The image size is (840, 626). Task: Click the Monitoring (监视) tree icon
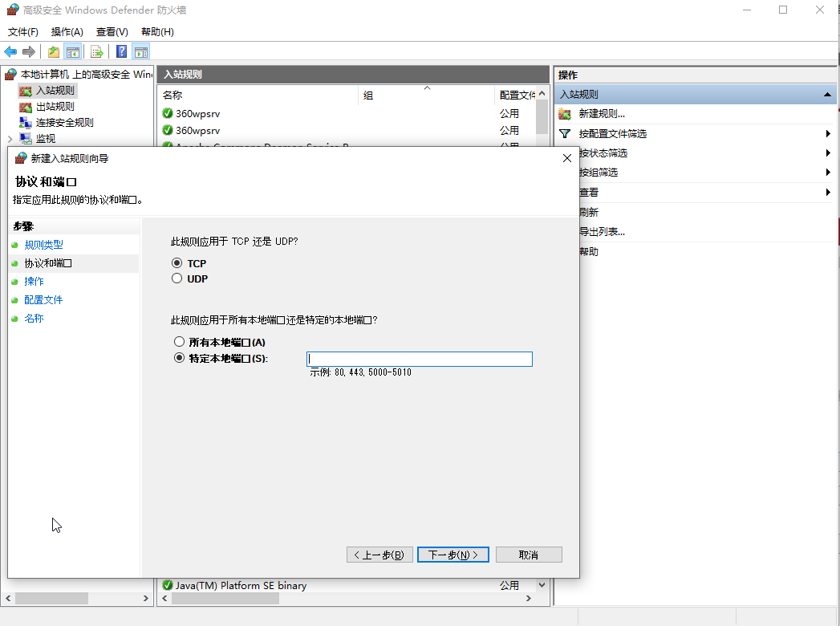[x=26, y=139]
